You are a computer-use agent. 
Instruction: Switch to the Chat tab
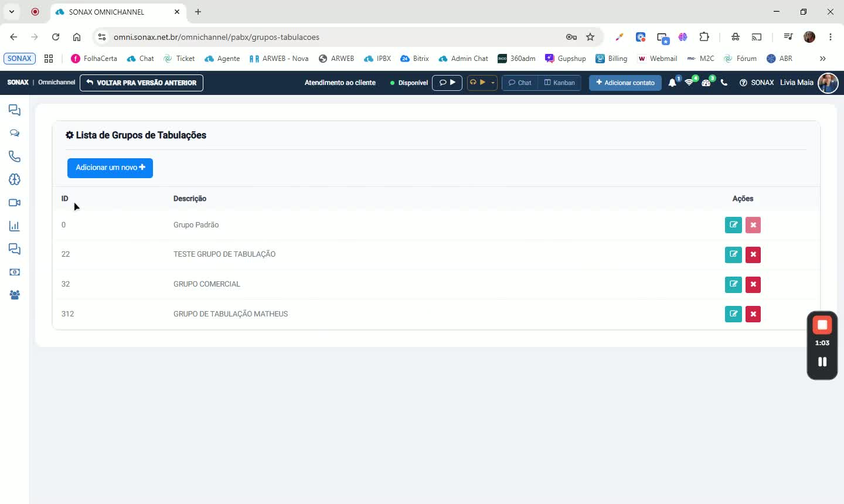point(520,83)
